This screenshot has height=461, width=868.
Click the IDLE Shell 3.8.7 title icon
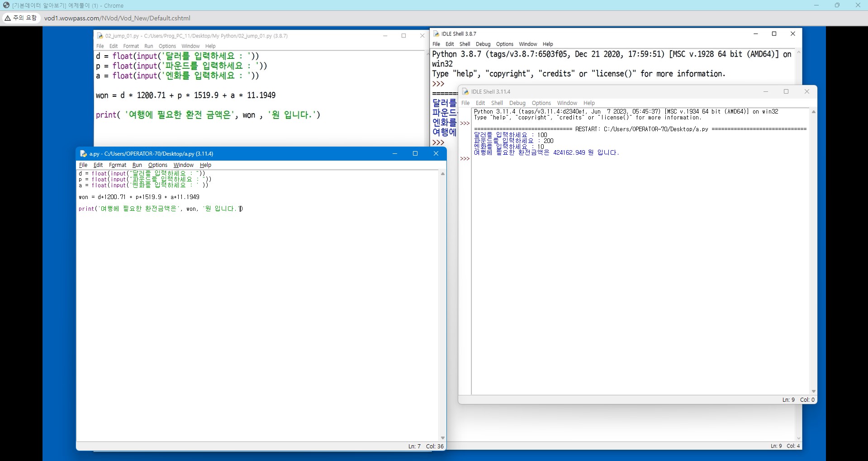click(x=436, y=34)
